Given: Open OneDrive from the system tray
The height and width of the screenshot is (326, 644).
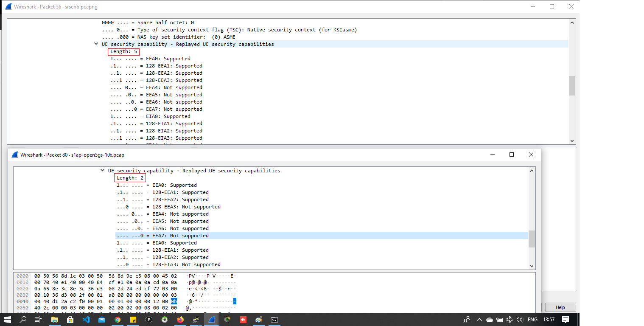Looking at the screenshot, I should pyautogui.click(x=490, y=320).
